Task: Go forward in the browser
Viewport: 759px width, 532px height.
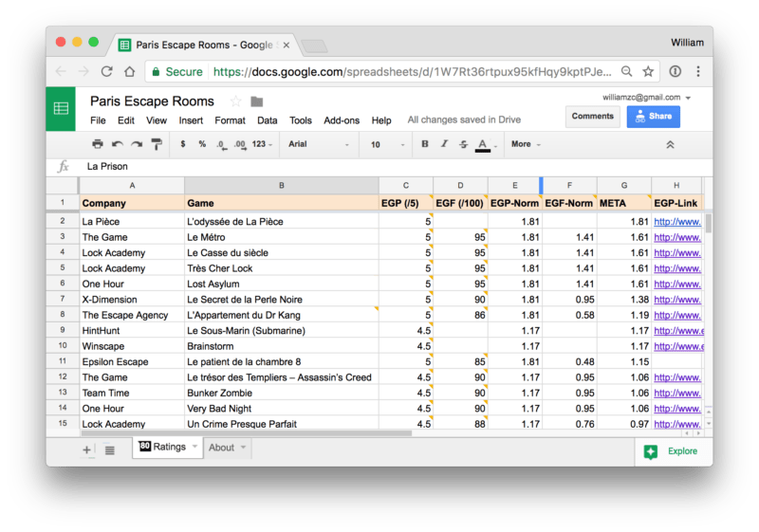Action: coord(83,71)
